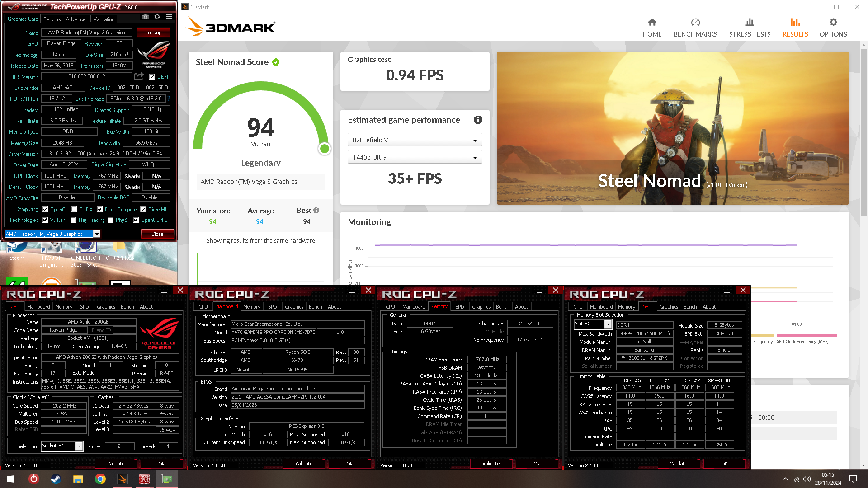Screen dimensions: 868x488
Task: Click OK in the SPD CPU-Z window
Action: point(724,464)
